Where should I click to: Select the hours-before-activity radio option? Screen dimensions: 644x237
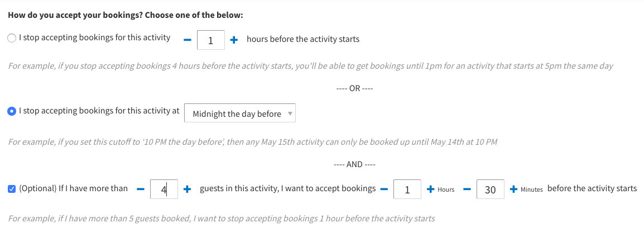12,39
